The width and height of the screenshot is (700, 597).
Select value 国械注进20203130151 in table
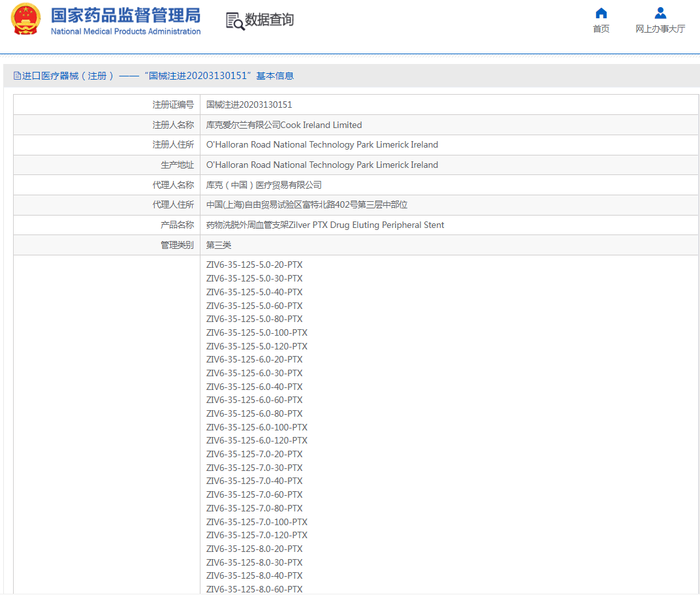[x=249, y=105]
